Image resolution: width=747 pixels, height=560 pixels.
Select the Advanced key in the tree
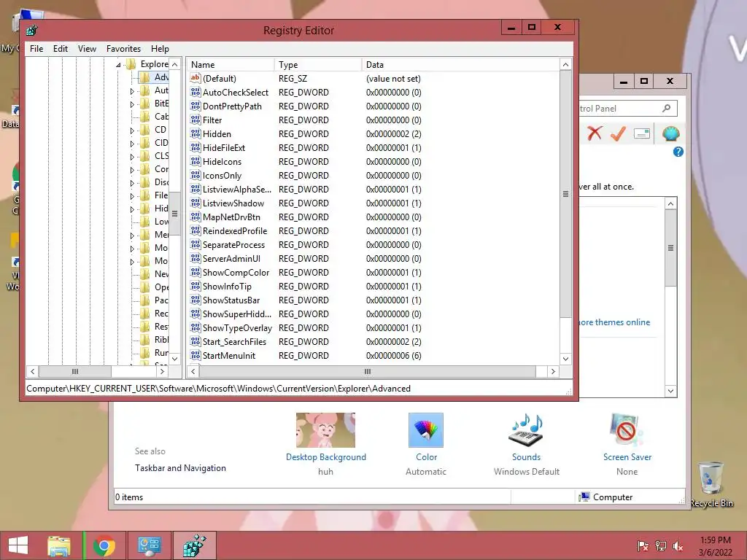161,77
